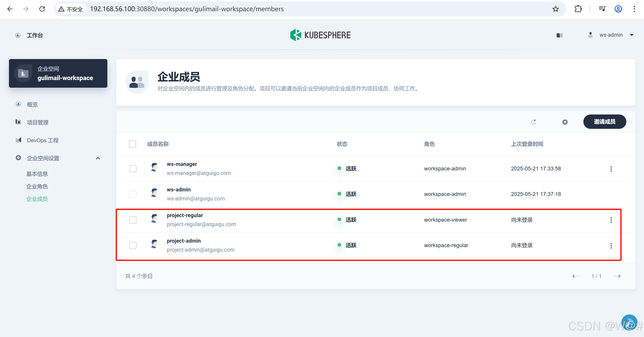This screenshot has height=337, width=644.
Task: Expand the ws-admin user dropdown
Action: [611, 35]
